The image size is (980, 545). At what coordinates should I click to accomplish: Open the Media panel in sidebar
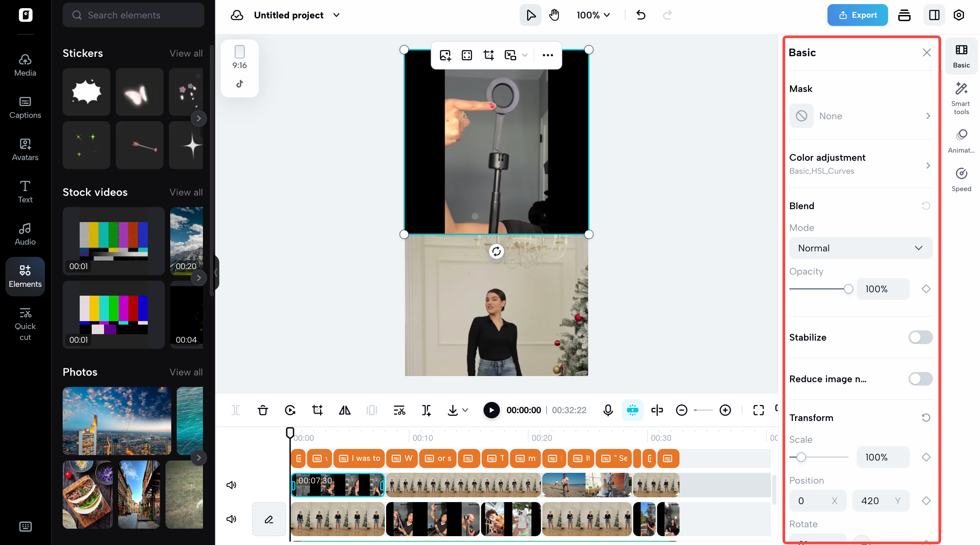[25, 64]
